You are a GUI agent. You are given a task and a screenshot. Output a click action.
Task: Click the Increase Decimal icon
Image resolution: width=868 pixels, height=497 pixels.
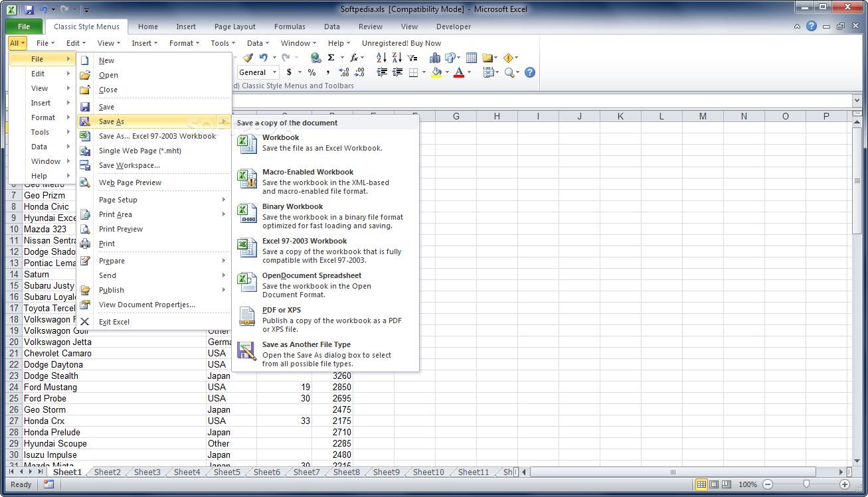coord(344,72)
